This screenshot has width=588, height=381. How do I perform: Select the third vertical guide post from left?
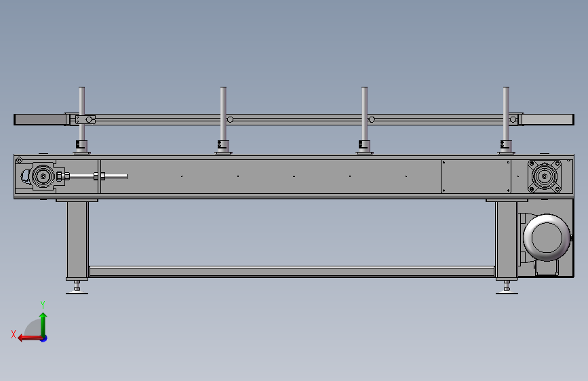tap(364, 115)
